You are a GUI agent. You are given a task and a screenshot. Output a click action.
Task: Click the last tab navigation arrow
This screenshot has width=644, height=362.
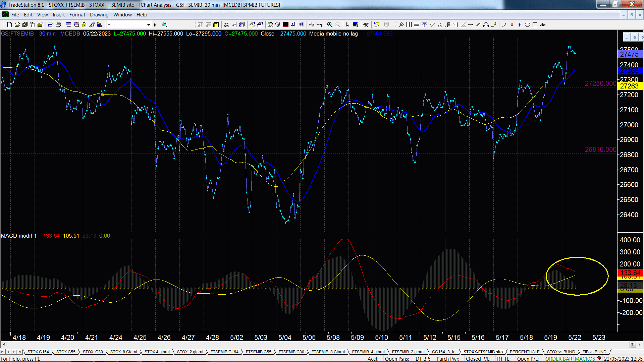coord(20,352)
